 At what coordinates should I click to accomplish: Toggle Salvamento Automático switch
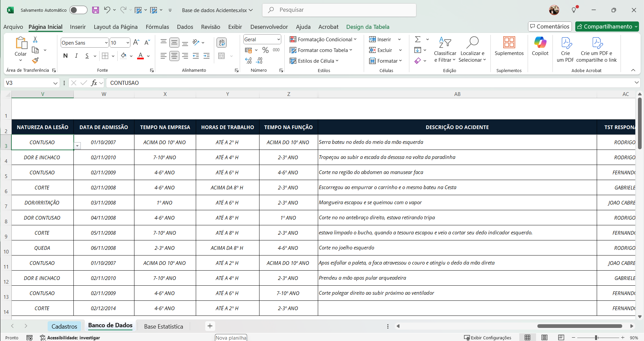[78, 10]
